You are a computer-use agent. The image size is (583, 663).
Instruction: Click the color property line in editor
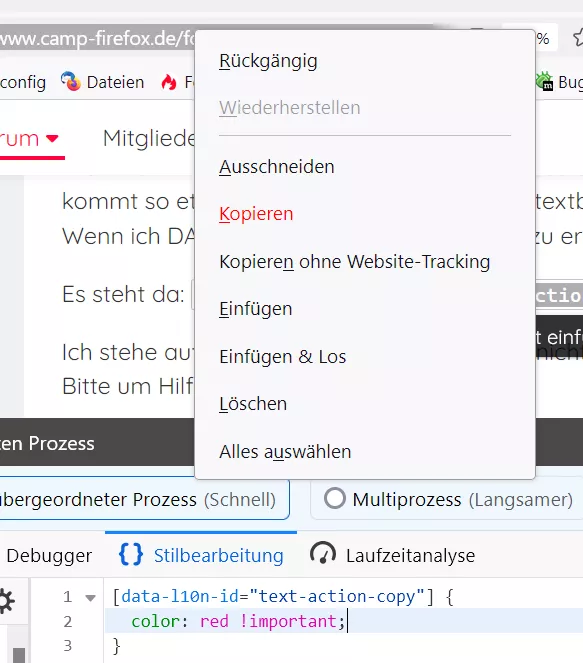point(238,621)
